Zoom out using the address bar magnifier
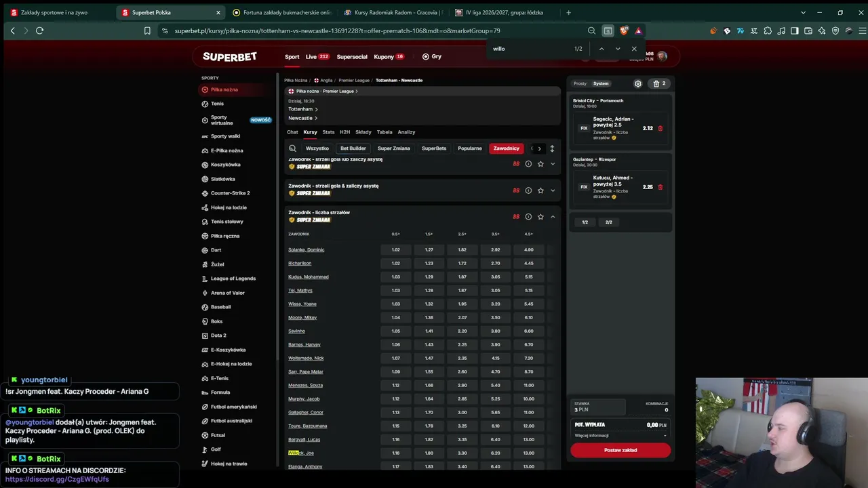868x488 pixels. (591, 30)
